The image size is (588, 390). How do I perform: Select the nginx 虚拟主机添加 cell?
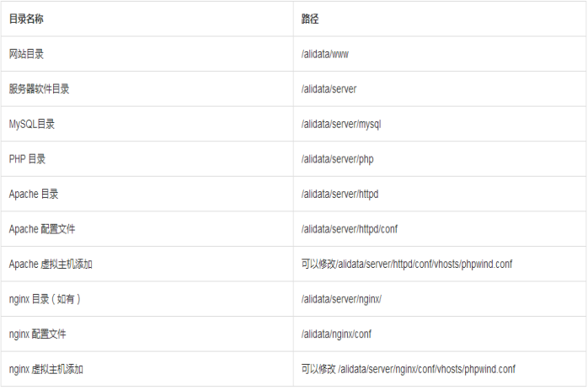(x=46, y=369)
